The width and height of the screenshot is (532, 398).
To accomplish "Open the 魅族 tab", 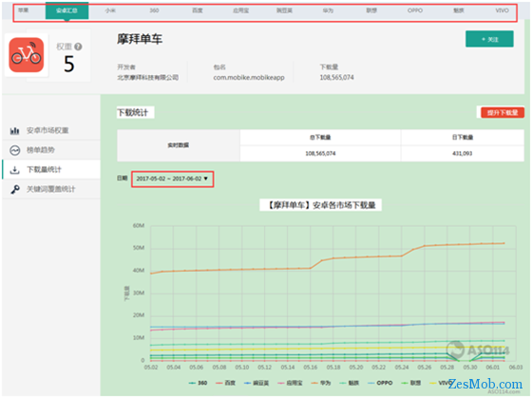I will (459, 10).
